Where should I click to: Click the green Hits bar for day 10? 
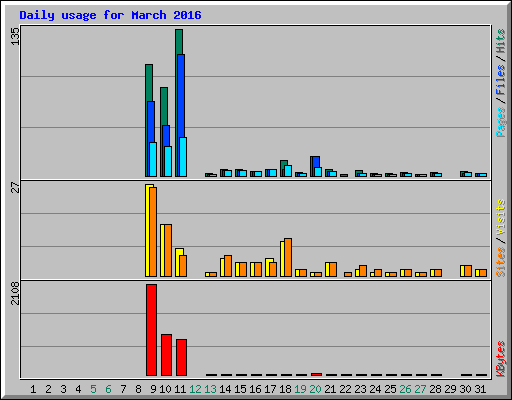164,106
